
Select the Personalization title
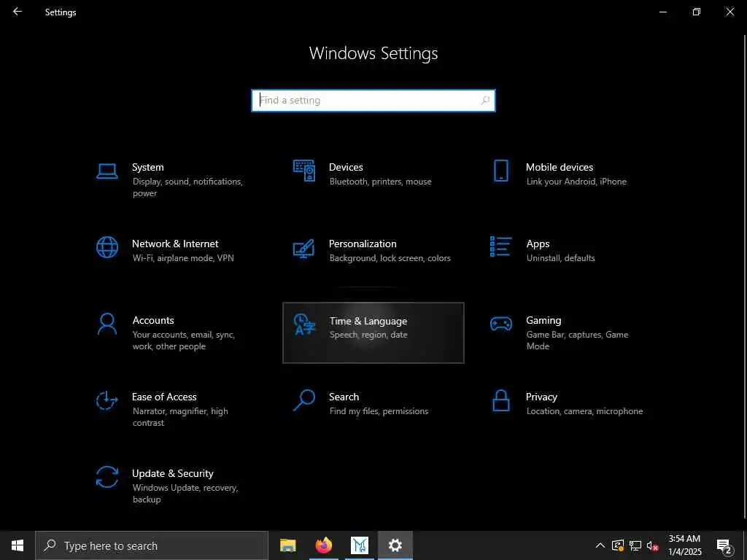click(x=363, y=244)
